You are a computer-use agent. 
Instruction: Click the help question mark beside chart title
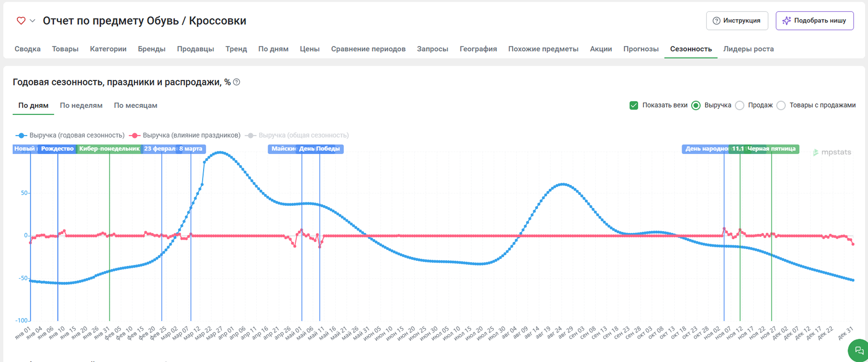[x=237, y=82]
